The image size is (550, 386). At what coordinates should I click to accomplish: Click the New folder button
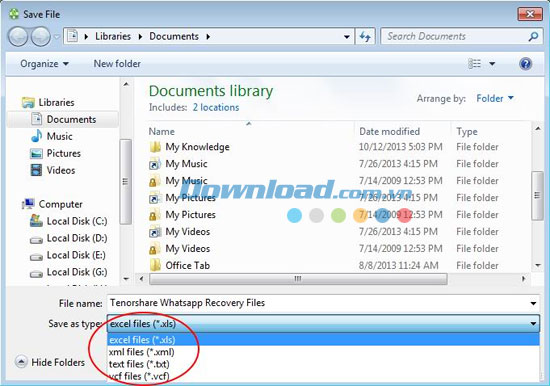(117, 64)
